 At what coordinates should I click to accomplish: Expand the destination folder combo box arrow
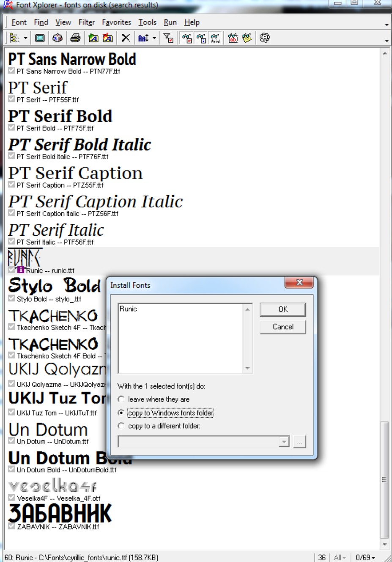pos(284,442)
